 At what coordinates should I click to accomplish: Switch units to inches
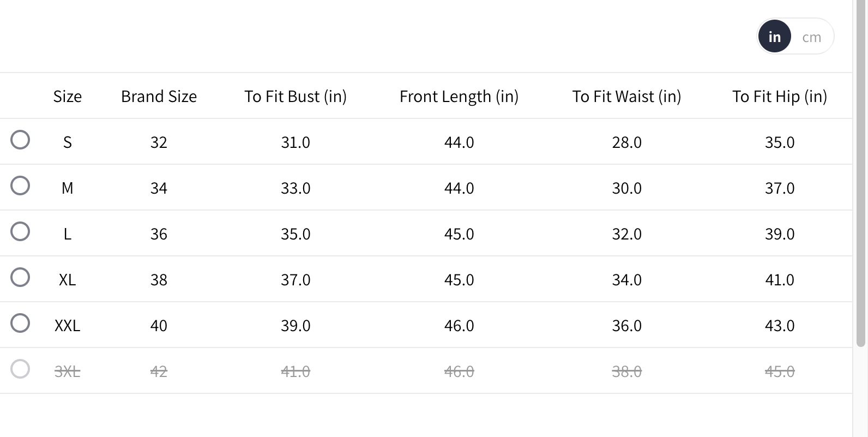pos(774,37)
